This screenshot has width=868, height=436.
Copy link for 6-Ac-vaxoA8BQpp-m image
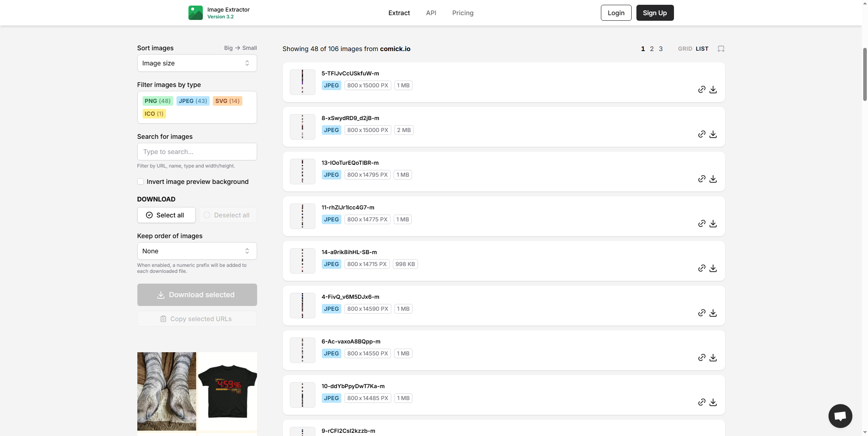[702, 357]
